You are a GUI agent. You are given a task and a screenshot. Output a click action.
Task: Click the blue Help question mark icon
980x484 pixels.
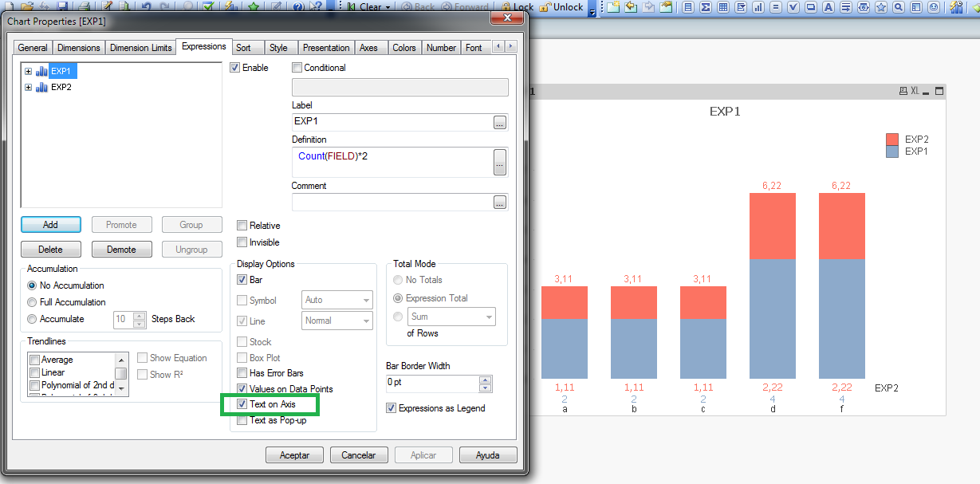[x=297, y=6]
